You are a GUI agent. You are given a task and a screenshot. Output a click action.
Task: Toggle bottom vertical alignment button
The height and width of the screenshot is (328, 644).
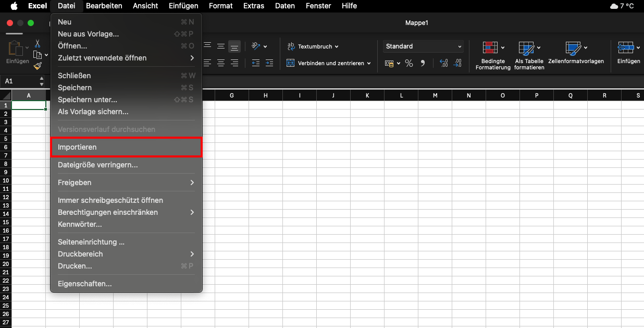pos(234,46)
